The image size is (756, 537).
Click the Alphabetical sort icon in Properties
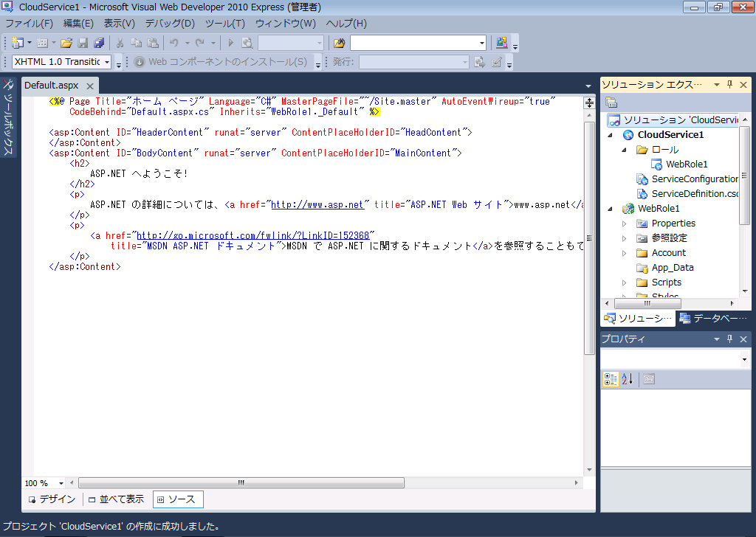coord(627,379)
